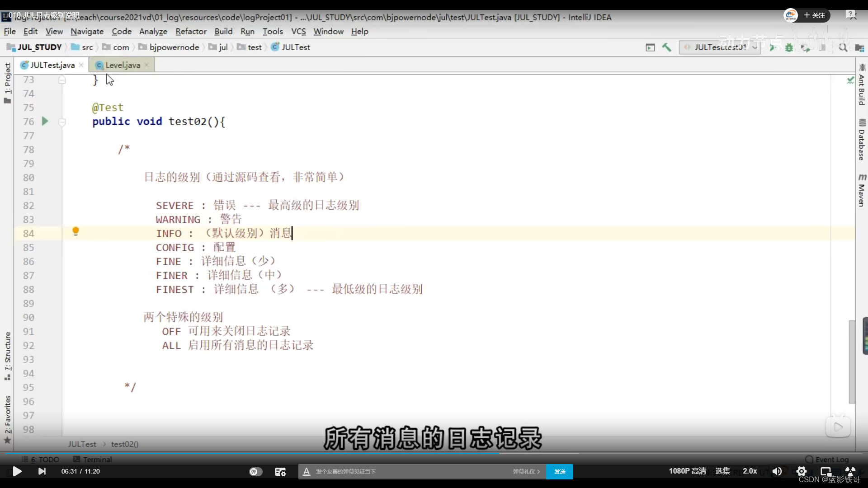Screen dimensions: 868x488
Task: Open Project Structure icon
Action: pos(859,47)
